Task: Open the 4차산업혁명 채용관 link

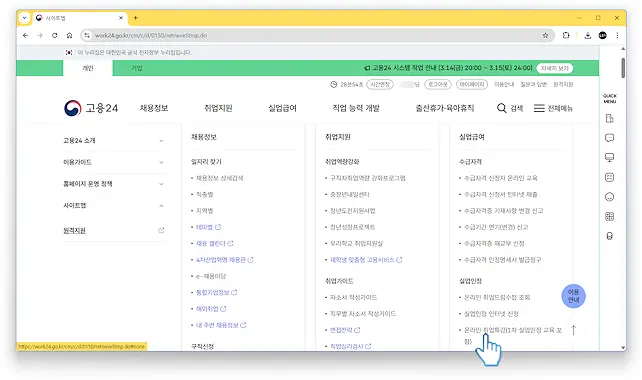Action: point(224,260)
